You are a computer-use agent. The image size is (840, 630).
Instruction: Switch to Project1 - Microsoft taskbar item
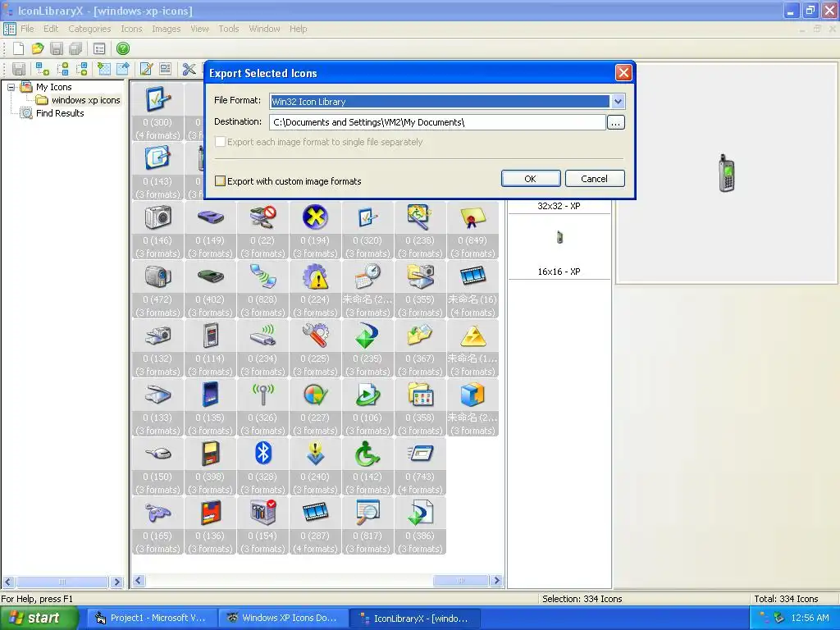click(153, 619)
